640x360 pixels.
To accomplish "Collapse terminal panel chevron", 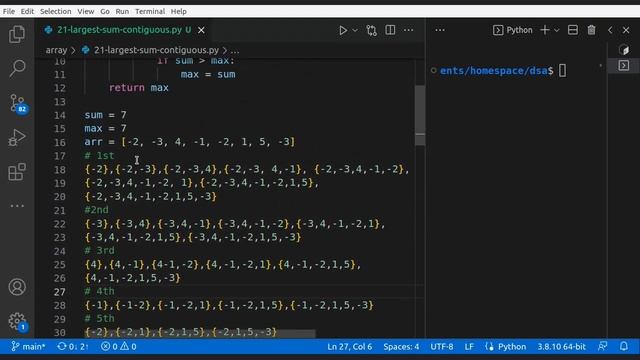I will [x=610, y=30].
